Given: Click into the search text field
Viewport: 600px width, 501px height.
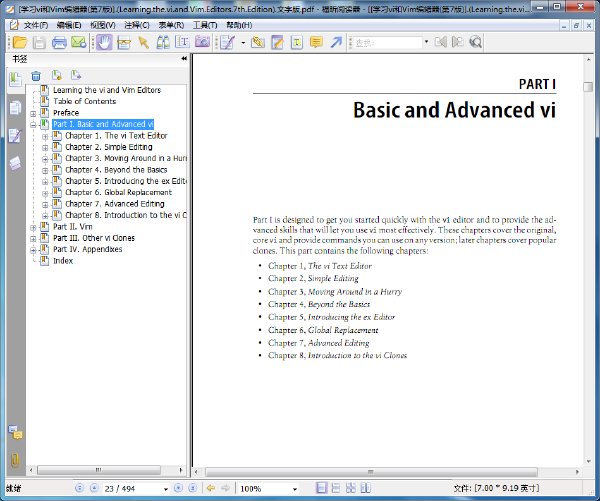Looking at the screenshot, I should [x=387, y=42].
